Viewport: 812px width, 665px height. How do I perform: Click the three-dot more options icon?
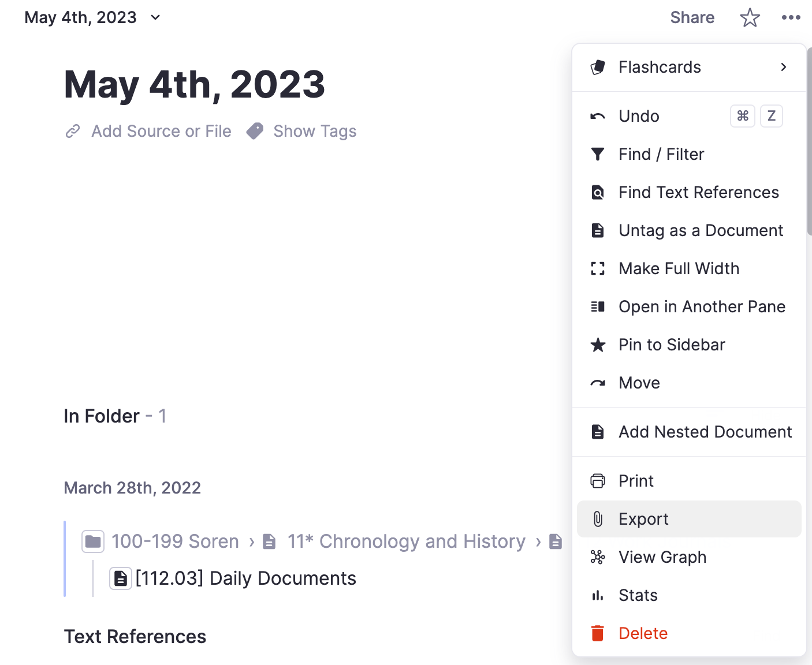(791, 18)
